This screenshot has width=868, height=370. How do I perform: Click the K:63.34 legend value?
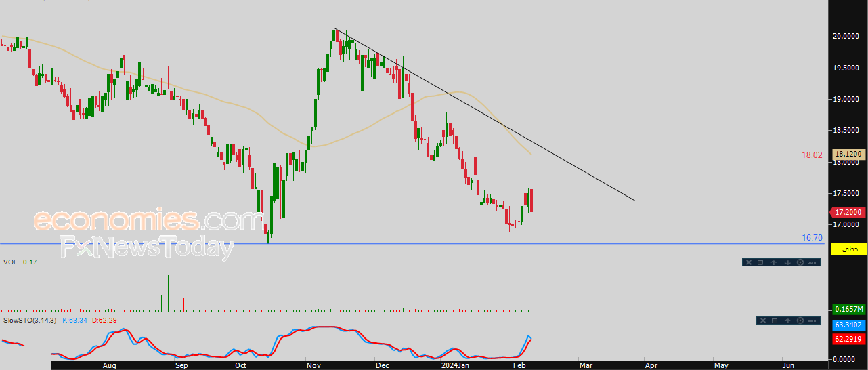(x=76, y=320)
